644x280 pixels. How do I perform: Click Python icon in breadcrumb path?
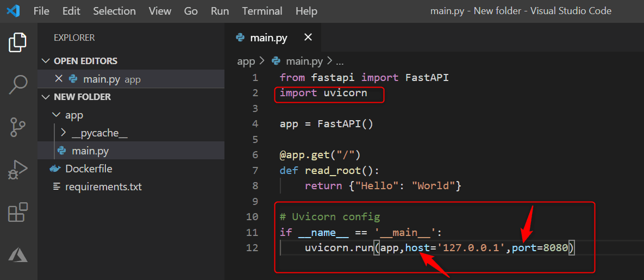[277, 61]
